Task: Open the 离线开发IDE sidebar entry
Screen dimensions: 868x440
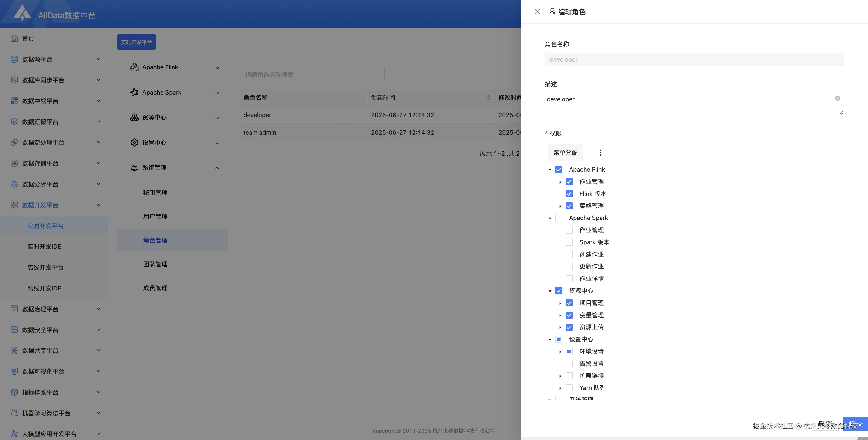Action: [44, 288]
